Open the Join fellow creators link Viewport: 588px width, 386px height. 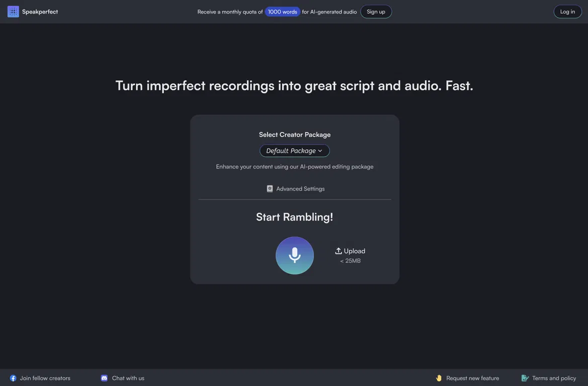[45, 378]
